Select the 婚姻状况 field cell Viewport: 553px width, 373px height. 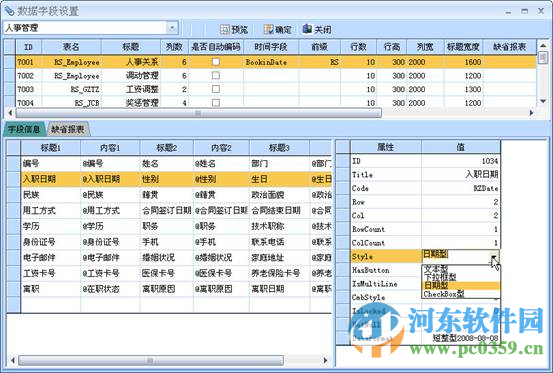[166, 257]
